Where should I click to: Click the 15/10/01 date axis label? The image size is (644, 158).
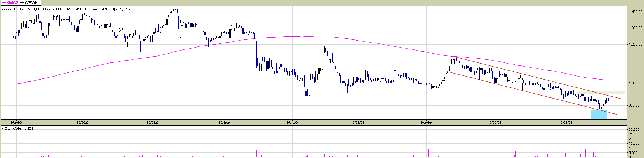pos(225,122)
